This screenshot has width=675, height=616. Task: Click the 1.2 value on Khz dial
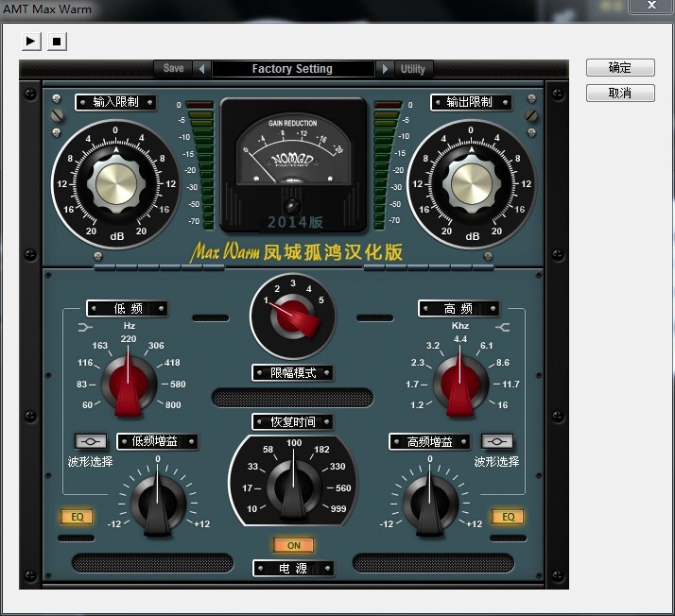tap(417, 404)
